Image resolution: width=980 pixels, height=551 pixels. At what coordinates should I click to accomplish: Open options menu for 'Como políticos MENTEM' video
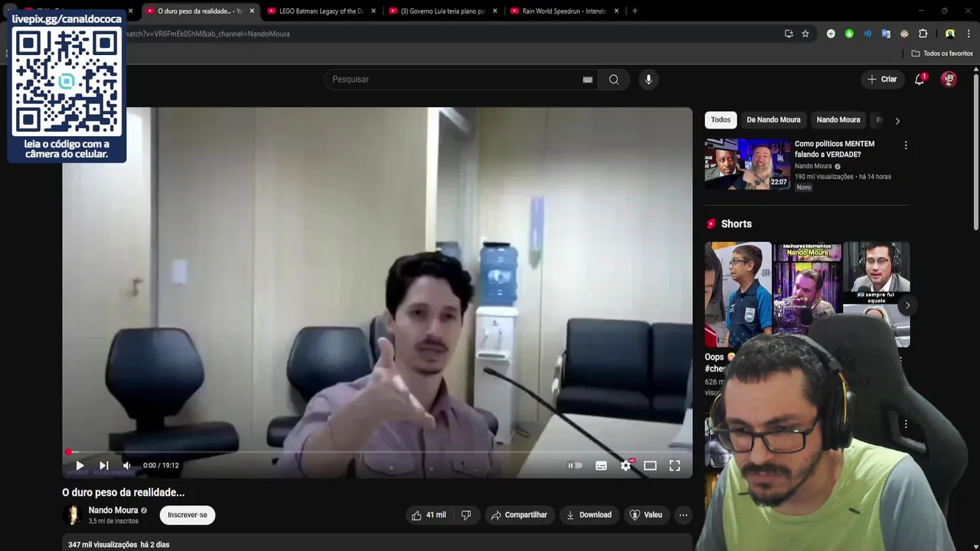[x=906, y=145]
